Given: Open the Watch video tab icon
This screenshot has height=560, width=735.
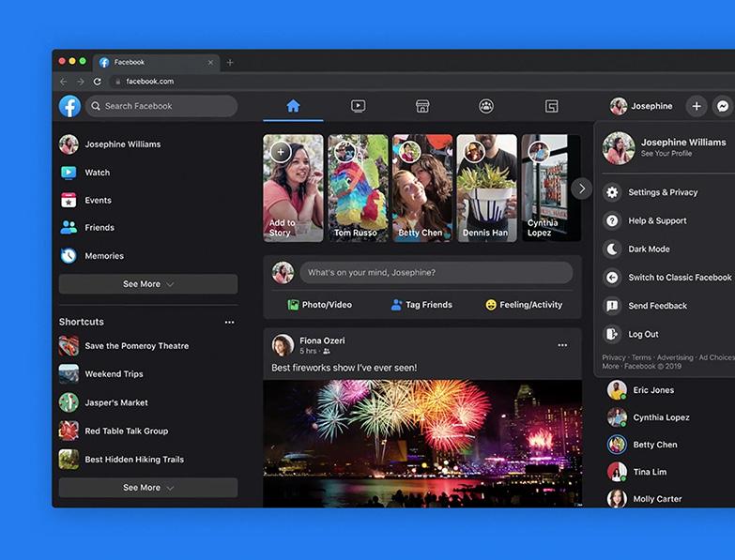Looking at the screenshot, I should [359, 106].
